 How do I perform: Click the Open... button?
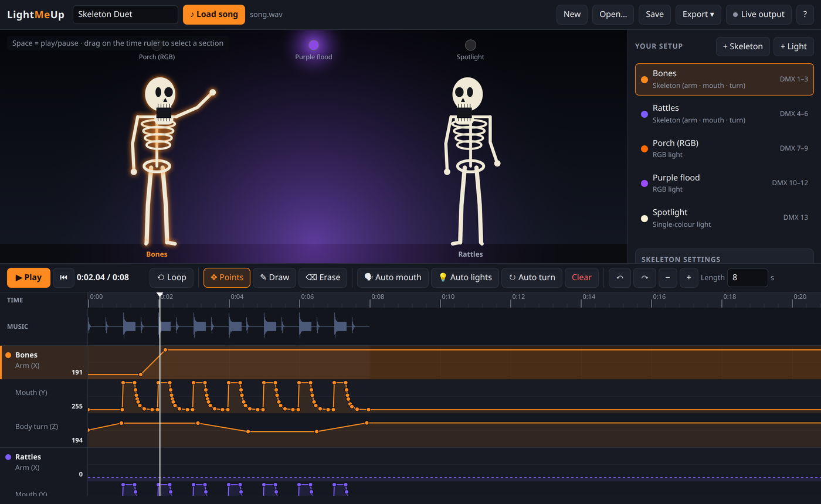pos(613,14)
